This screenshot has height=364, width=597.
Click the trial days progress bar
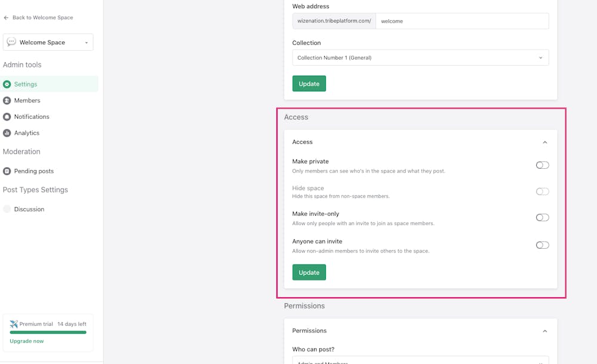[x=48, y=332]
